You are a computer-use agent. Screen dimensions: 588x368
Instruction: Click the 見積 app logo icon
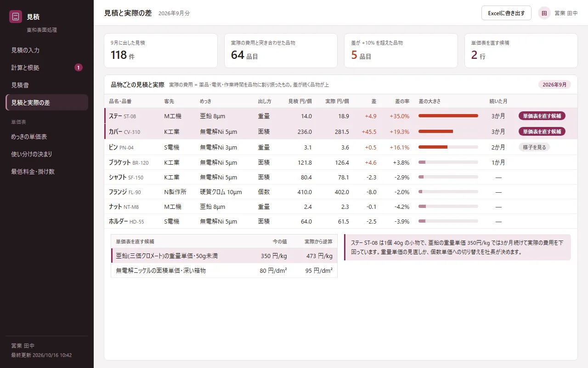coord(16,17)
